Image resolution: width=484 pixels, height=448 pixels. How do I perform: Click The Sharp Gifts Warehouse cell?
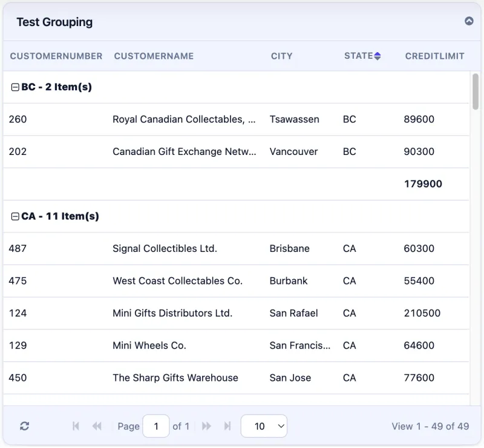coord(175,378)
